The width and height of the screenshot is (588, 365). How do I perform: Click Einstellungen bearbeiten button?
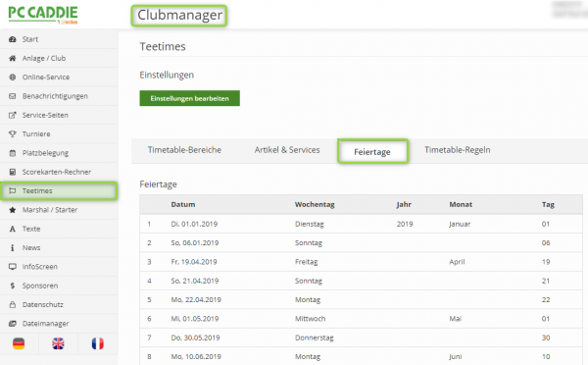tap(190, 98)
